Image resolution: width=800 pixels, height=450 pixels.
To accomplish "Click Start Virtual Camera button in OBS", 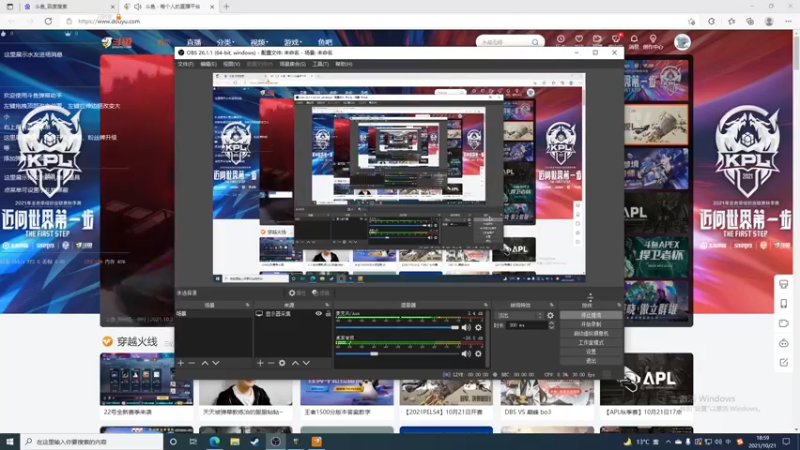I will (591, 334).
